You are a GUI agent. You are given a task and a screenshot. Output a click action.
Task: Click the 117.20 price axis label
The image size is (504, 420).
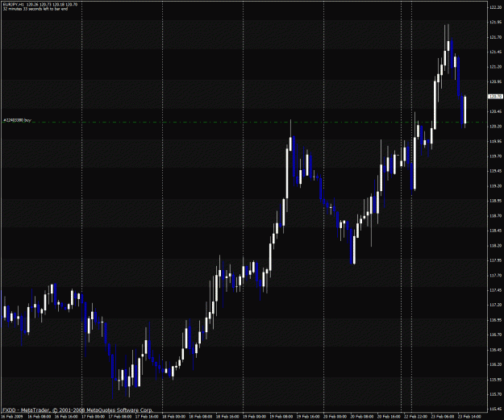(x=495, y=305)
